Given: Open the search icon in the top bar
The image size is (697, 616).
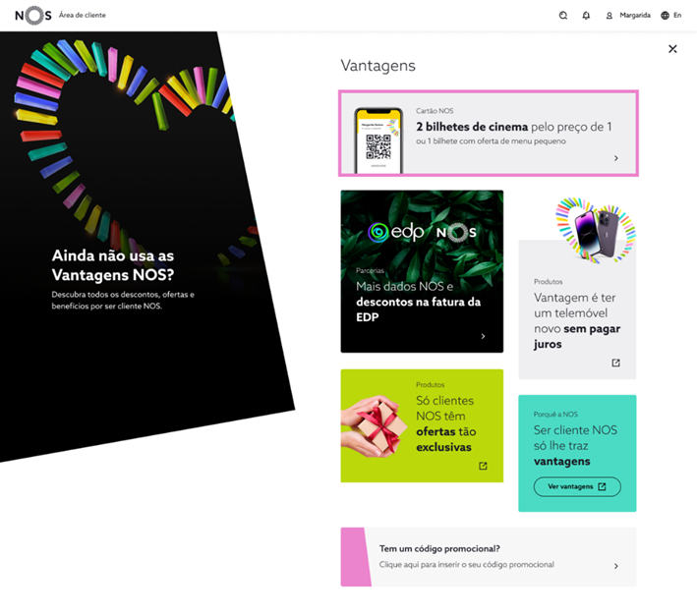Looking at the screenshot, I should coord(563,16).
